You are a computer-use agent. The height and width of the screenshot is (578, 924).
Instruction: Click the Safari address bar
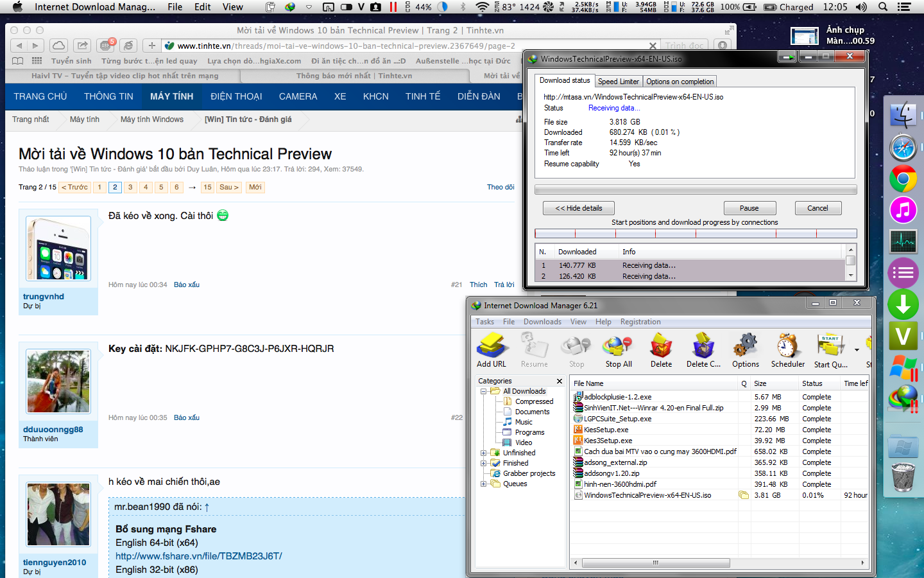(x=411, y=46)
